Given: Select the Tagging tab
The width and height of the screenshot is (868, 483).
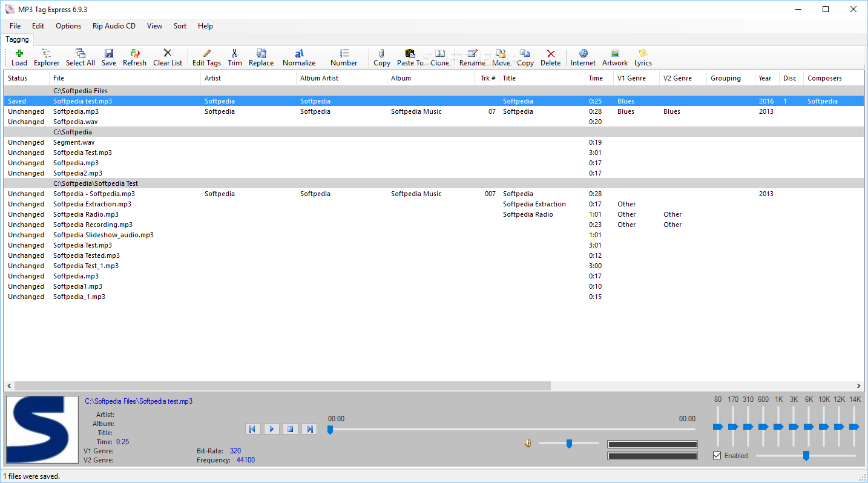Looking at the screenshot, I should click(18, 39).
